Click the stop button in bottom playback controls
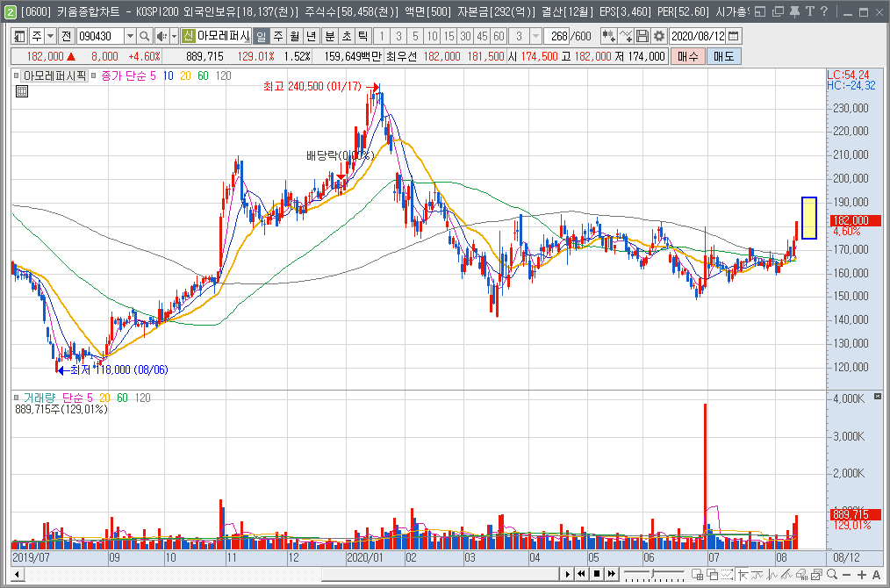The height and width of the screenshot is (588, 890). tap(597, 574)
